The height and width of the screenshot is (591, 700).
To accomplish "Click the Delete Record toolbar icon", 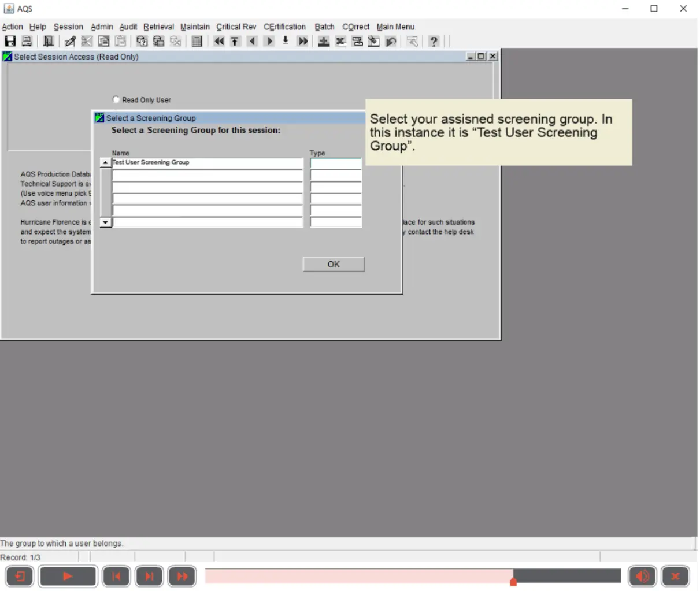I will [340, 41].
